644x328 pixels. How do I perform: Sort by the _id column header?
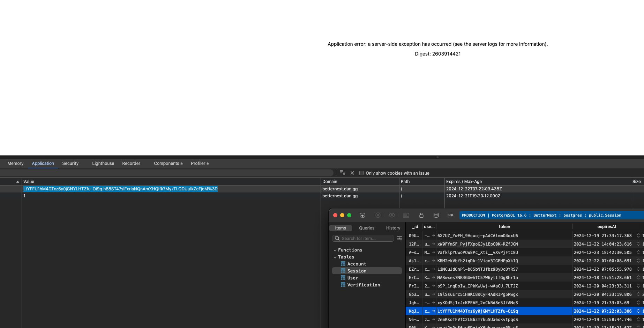[414, 226]
